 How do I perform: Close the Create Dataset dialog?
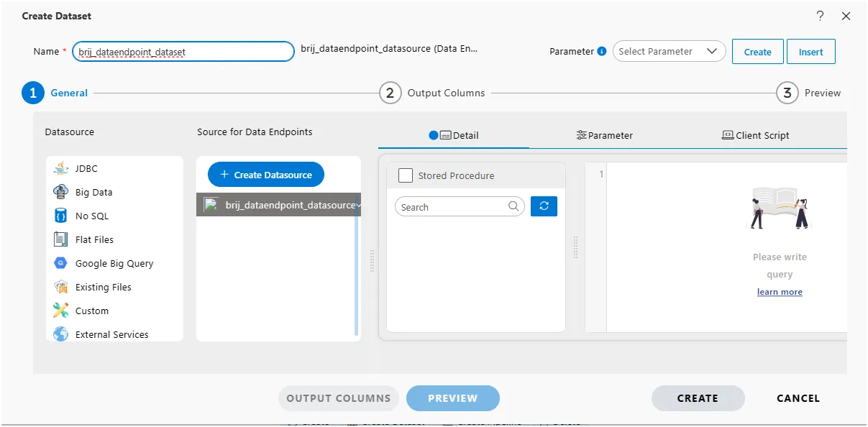(x=846, y=16)
